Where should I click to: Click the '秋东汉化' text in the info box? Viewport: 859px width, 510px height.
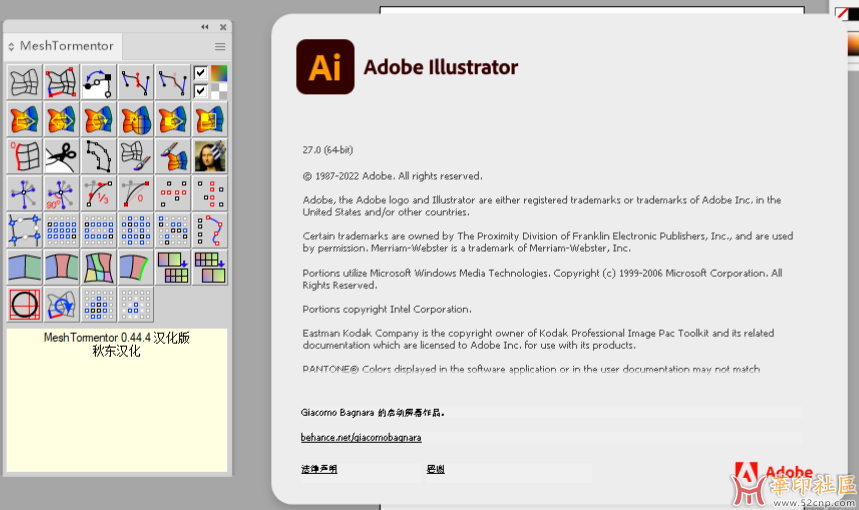[117, 351]
